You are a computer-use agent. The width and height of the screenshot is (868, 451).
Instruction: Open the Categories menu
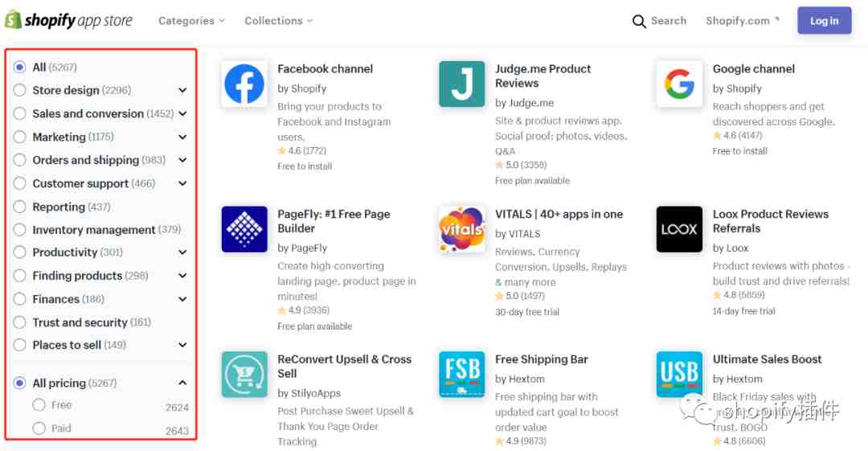click(x=191, y=21)
